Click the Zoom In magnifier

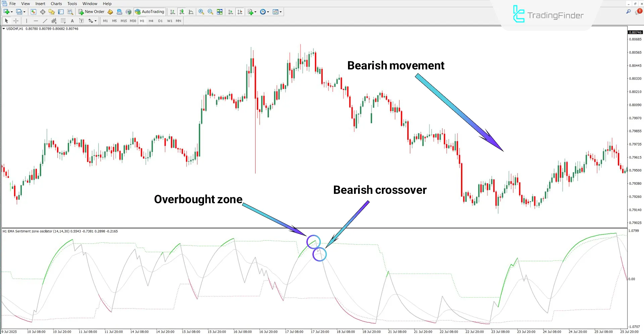[201, 12]
